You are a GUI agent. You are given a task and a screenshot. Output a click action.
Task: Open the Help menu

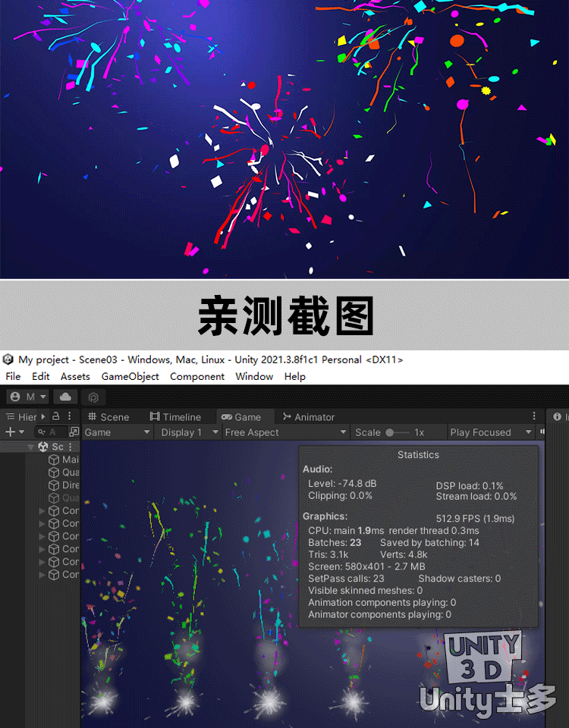click(295, 377)
